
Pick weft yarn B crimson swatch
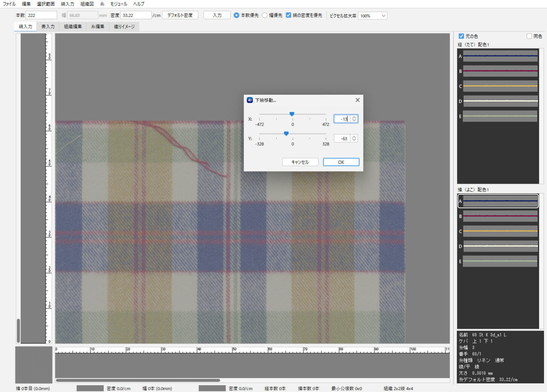coord(500,216)
